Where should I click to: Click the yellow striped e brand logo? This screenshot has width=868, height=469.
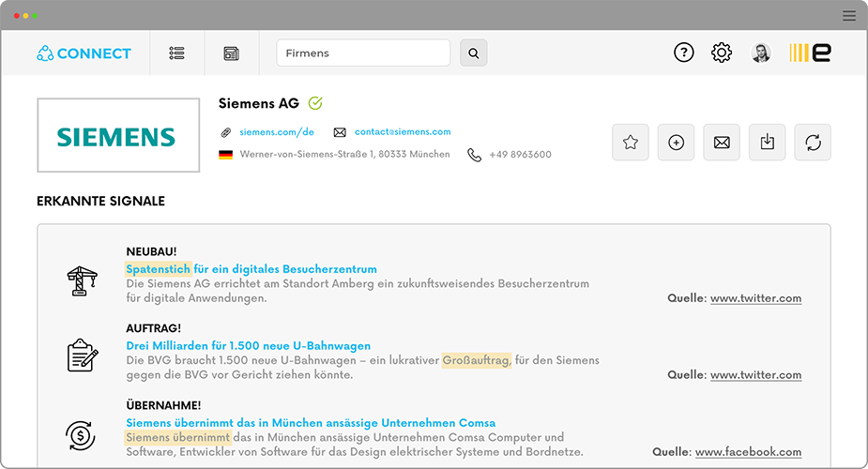[x=811, y=53]
